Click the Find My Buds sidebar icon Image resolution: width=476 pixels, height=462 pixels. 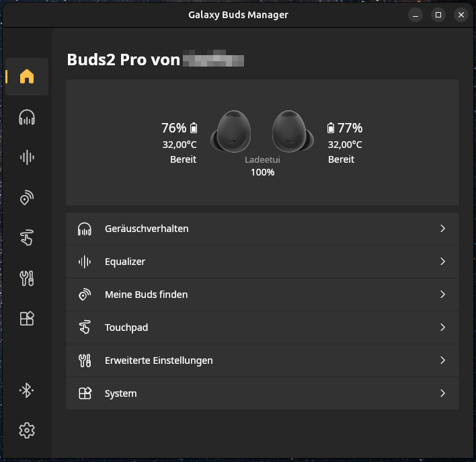27,198
